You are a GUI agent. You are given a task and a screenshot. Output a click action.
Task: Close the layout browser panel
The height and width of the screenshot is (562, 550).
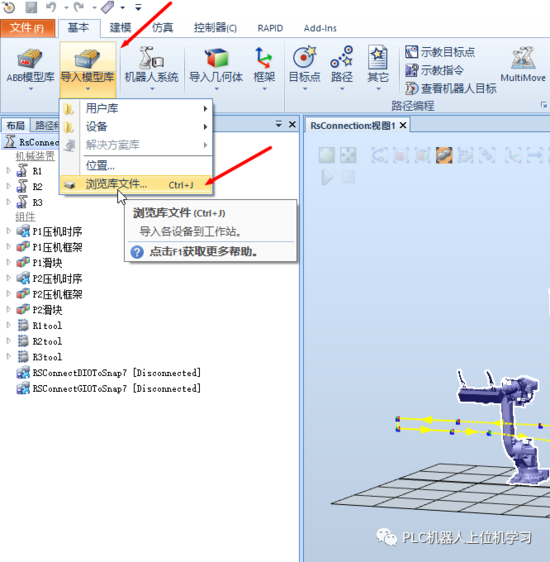coord(292,124)
